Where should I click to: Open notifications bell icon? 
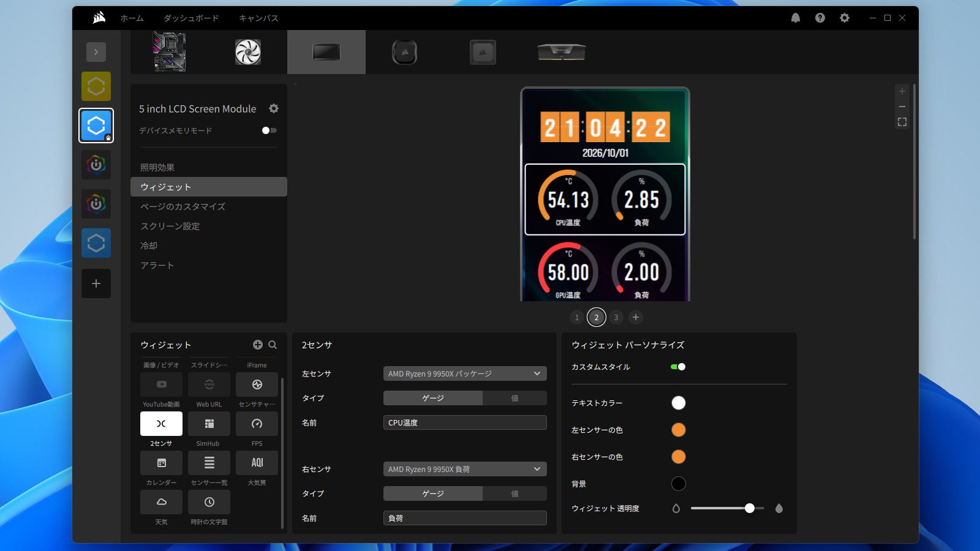click(796, 18)
